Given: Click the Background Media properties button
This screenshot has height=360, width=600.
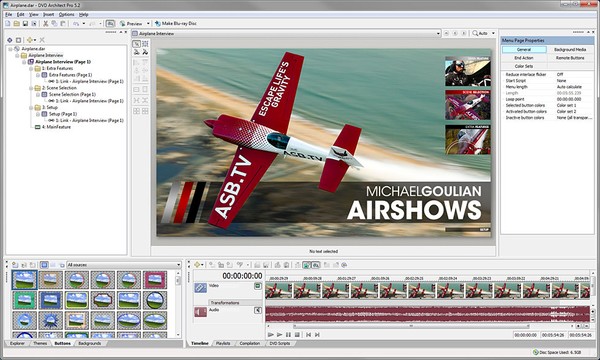Looking at the screenshot, I should 570,50.
